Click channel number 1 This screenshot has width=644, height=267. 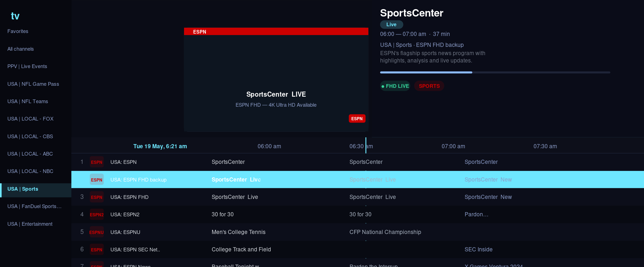click(x=82, y=162)
